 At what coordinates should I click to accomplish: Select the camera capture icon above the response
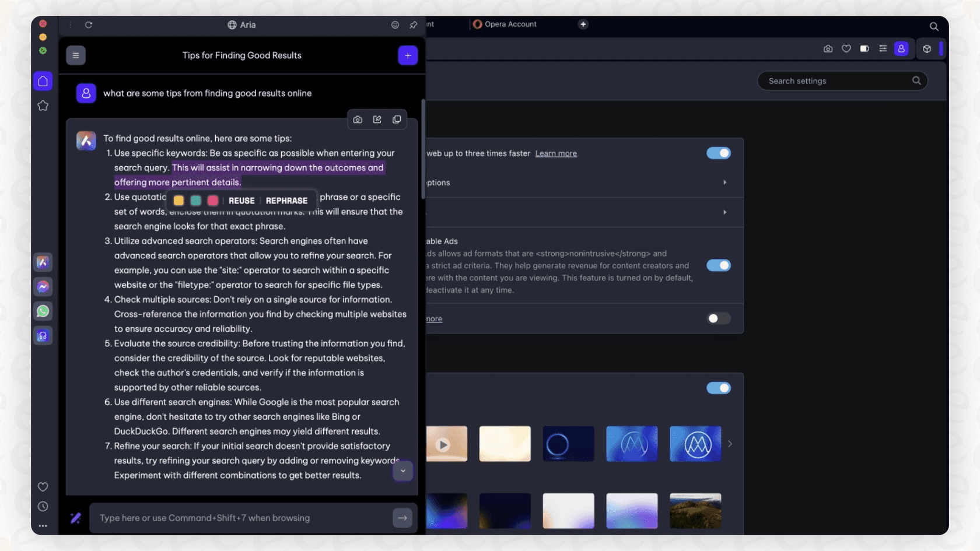point(358,119)
